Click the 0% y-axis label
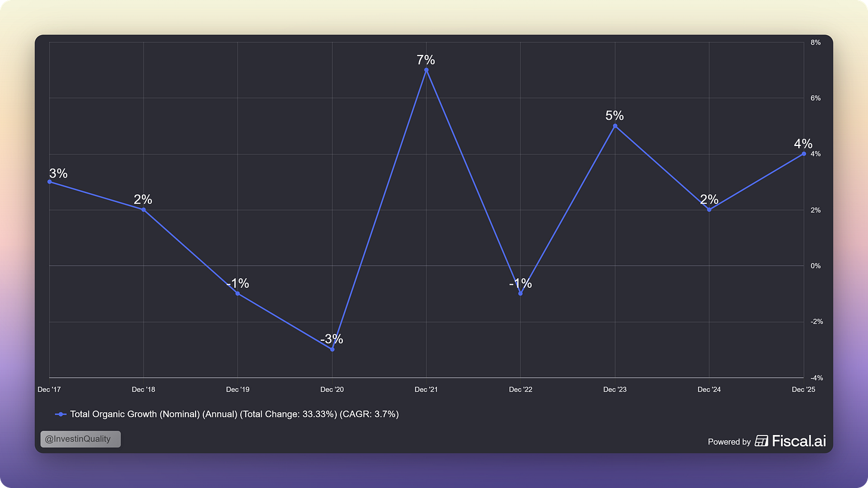 816,266
